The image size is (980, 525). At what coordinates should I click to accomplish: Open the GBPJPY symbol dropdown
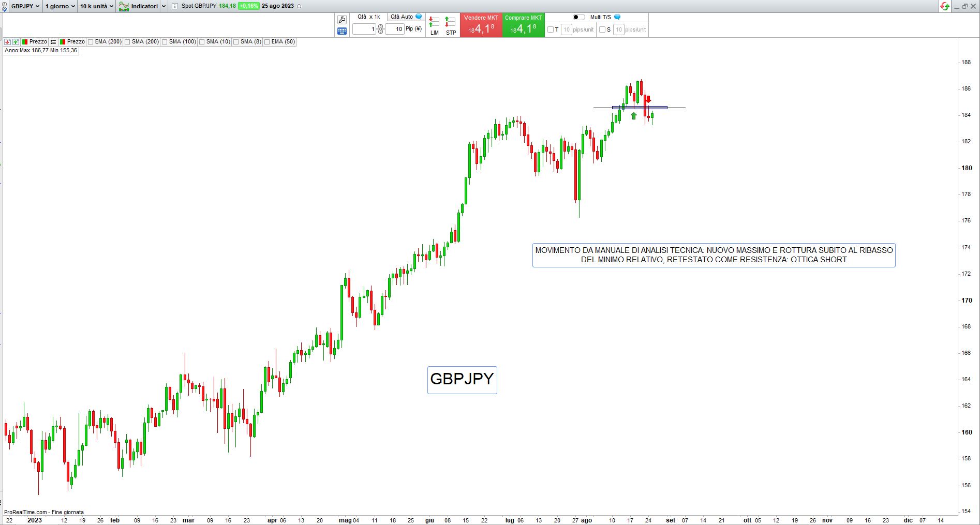click(25, 6)
